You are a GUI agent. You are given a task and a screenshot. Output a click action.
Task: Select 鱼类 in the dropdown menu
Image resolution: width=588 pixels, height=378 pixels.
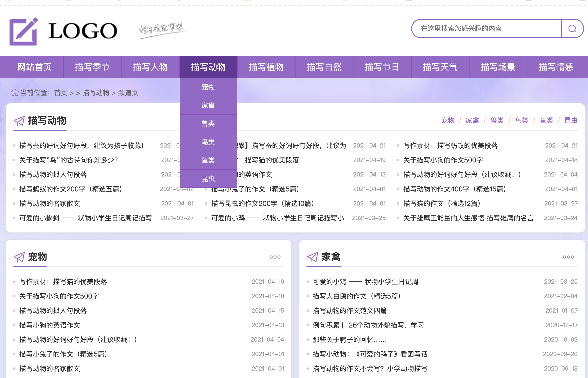[x=208, y=160]
